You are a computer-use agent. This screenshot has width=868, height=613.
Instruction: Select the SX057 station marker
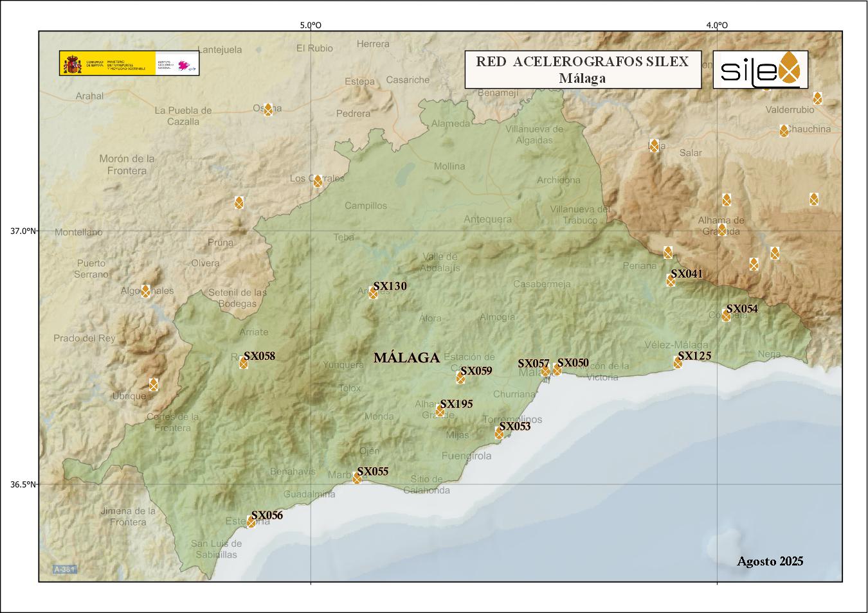pyautogui.click(x=545, y=371)
